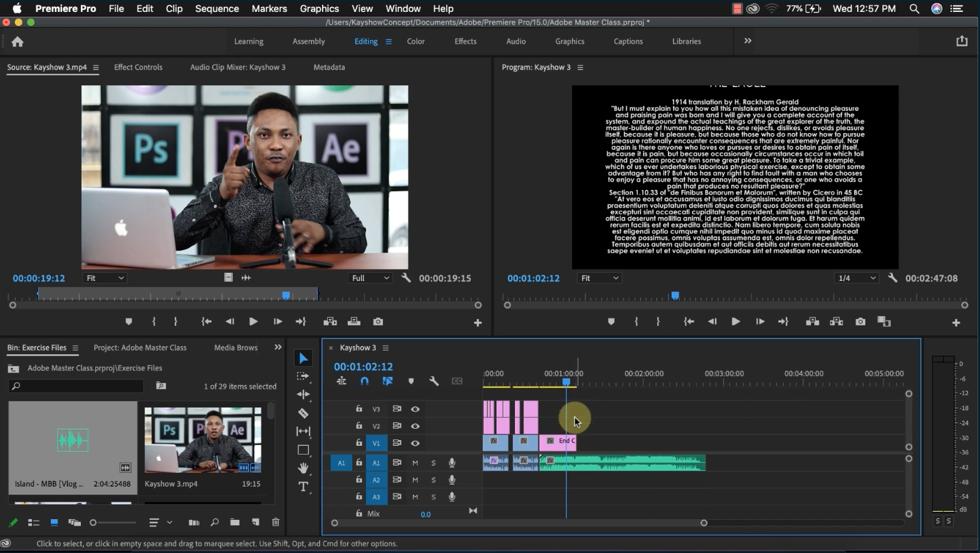Switch bin panel to List View
Screen dimensions: 980x553
pos(33,522)
